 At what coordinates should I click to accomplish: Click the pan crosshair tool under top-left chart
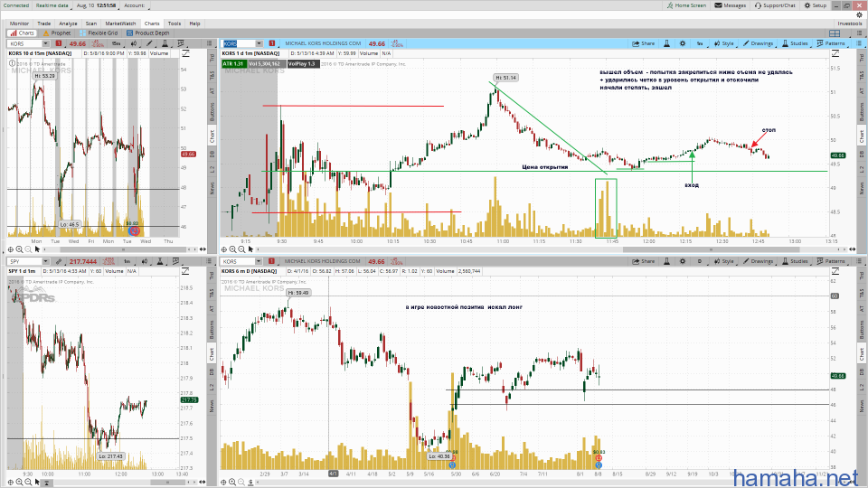[11, 249]
